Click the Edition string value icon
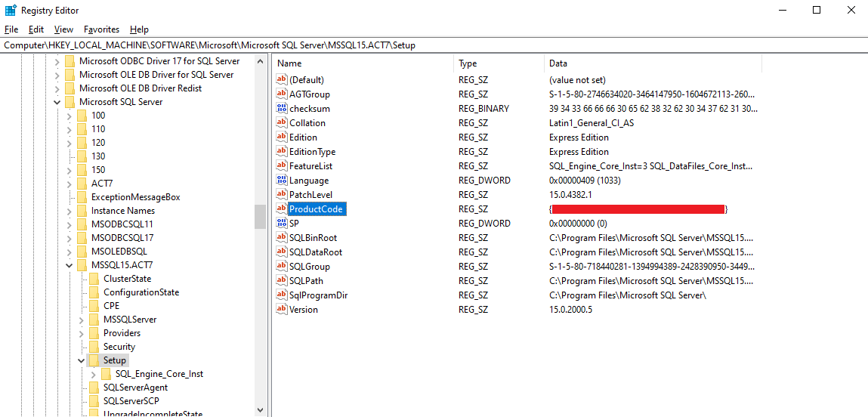Image resolution: width=868 pixels, height=417 pixels. (282, 137)
